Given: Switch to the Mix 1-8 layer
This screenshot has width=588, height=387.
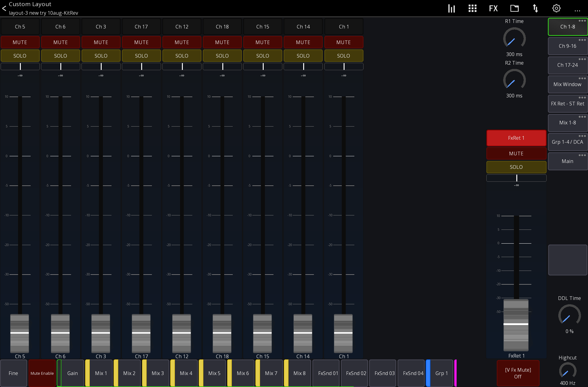Looking at the screenshot, I should (567, 123).
